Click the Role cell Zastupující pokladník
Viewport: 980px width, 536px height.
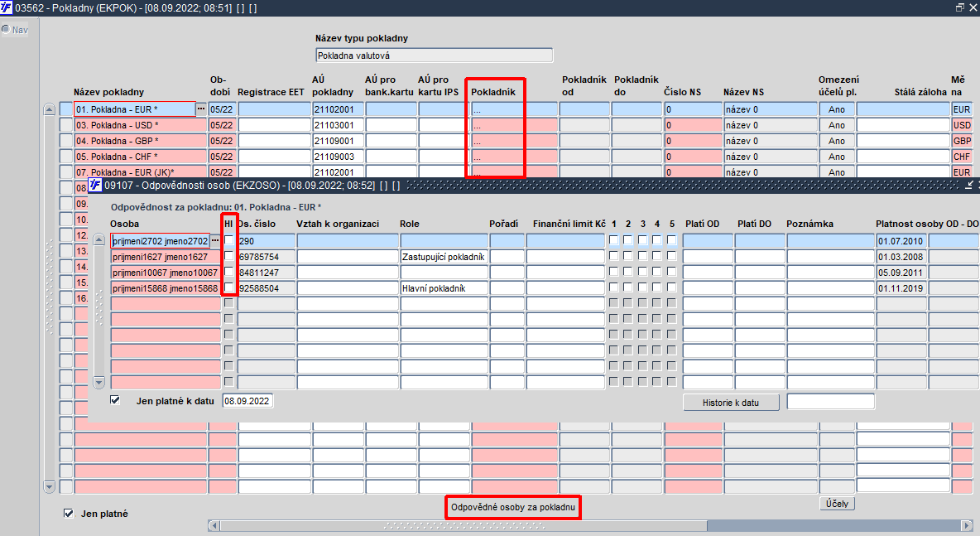coord(444,257)
